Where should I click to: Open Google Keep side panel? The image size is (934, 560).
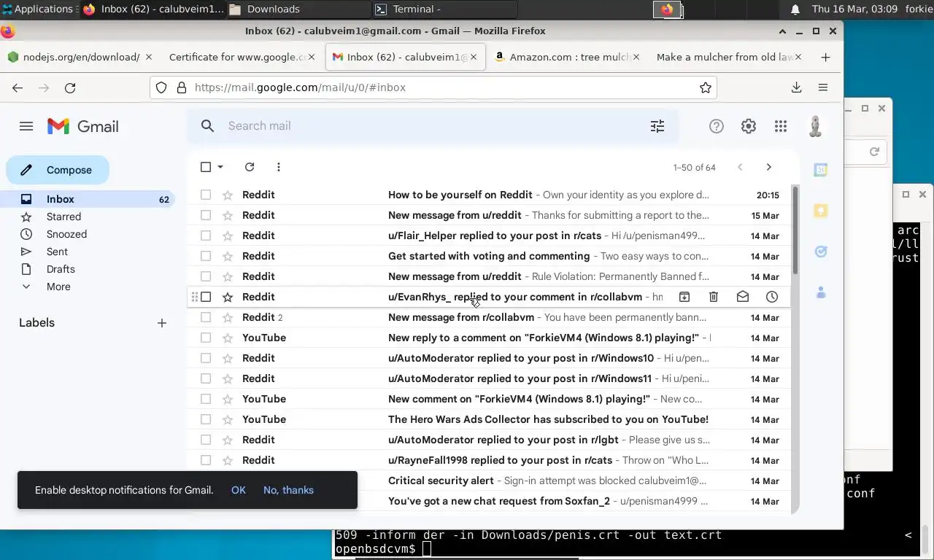point(821,211)
